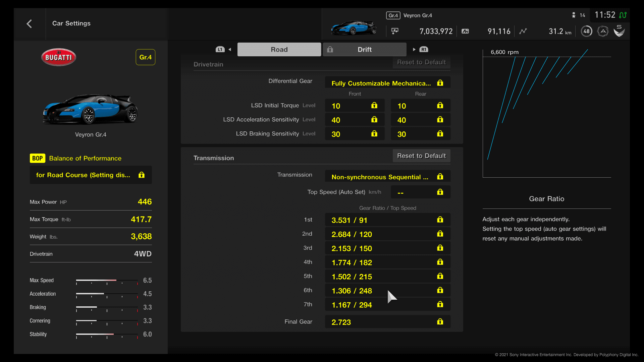This screenshot has width=644, height=362.
Task: Reset Transmission settings to default
Action: pos(421,156)
